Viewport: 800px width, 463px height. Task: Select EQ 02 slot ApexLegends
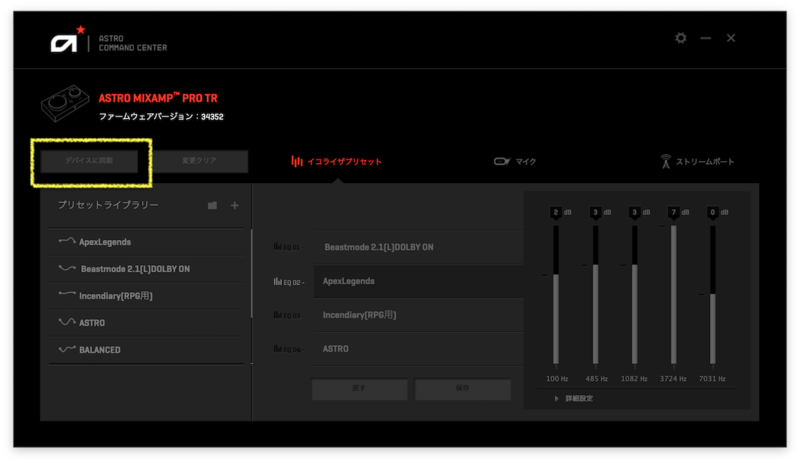[418, 281]
